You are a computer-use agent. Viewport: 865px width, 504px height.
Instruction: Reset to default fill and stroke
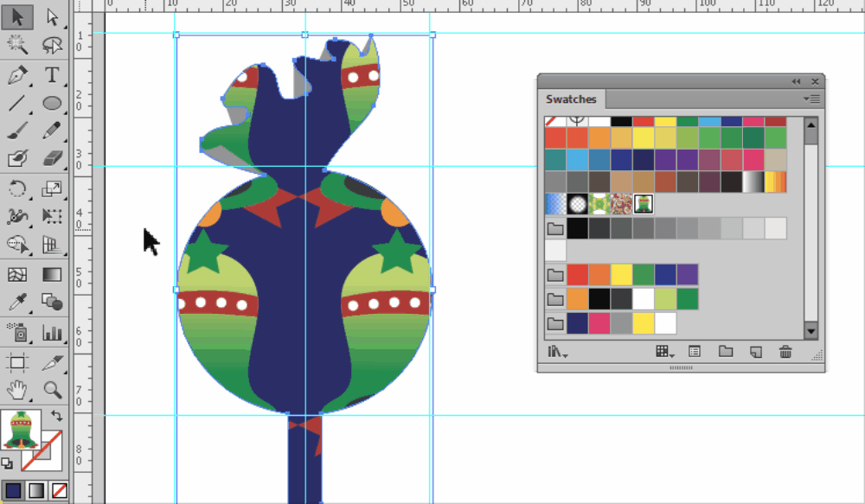click(x=7, y=463)
